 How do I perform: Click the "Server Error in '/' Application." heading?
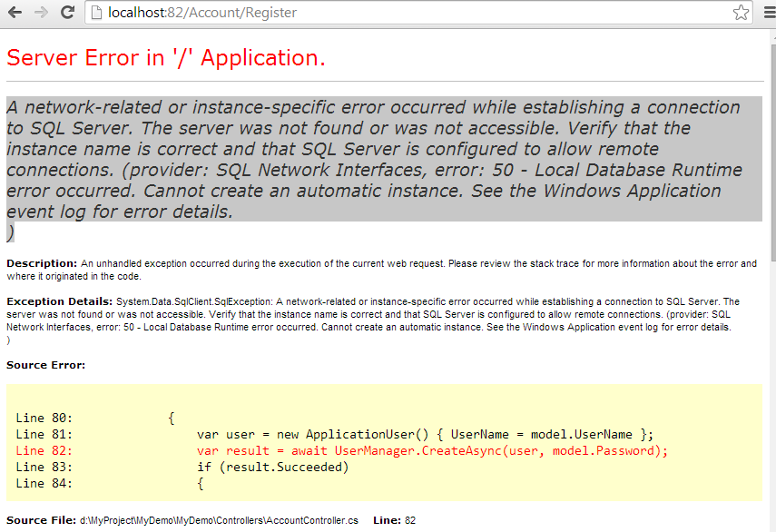(x=166, y=58)
